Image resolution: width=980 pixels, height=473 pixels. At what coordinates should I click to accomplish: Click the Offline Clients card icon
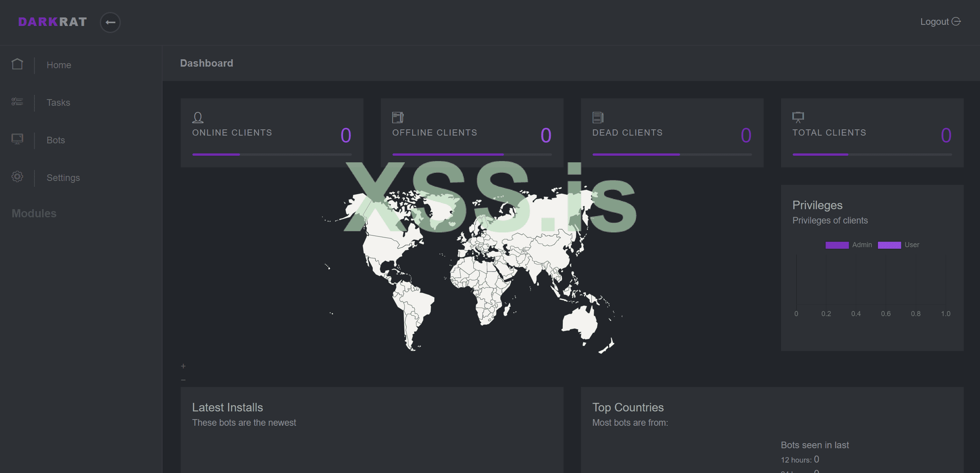coord(398,117)
